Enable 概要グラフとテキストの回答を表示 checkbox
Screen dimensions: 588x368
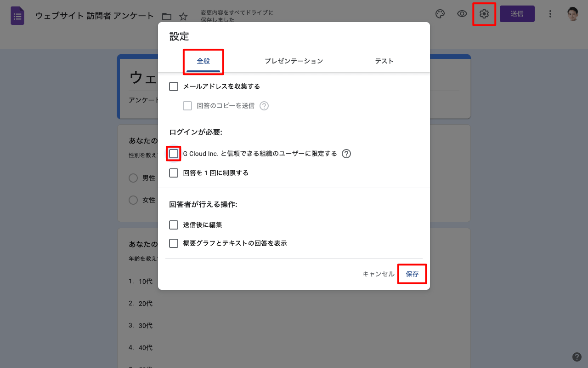pyautogui.click(x=174, y=243)
